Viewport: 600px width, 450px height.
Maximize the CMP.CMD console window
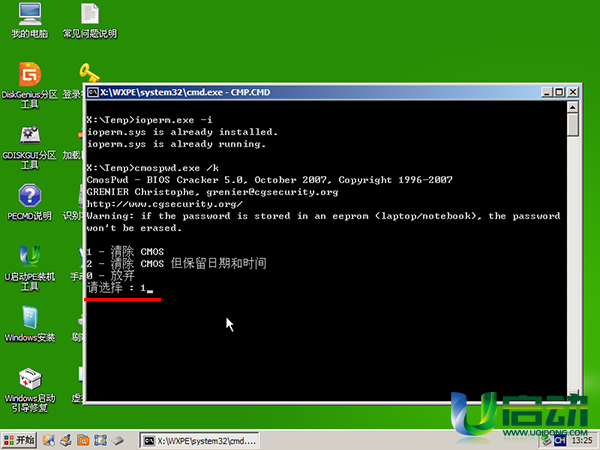[x=559, y=92]
